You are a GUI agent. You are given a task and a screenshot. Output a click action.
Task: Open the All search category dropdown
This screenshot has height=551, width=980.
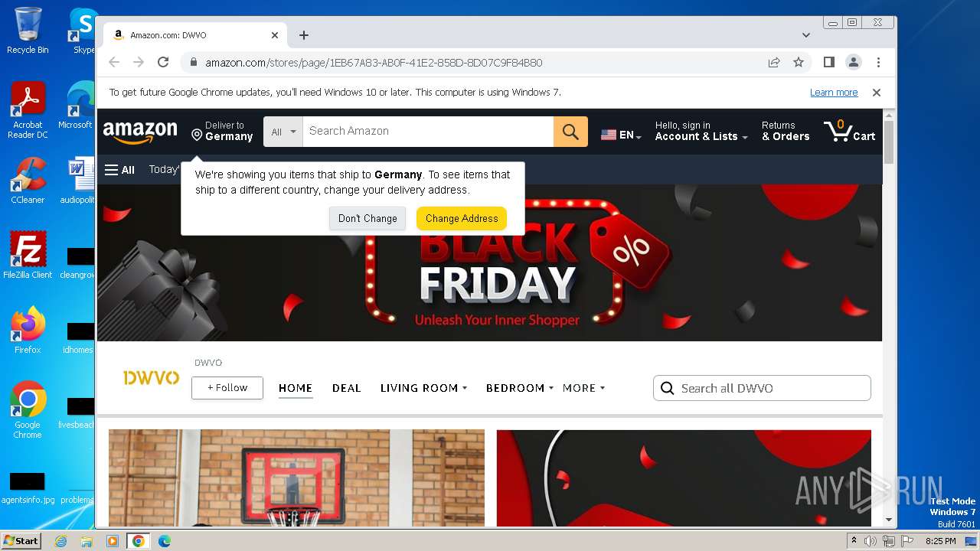(283, 132)
